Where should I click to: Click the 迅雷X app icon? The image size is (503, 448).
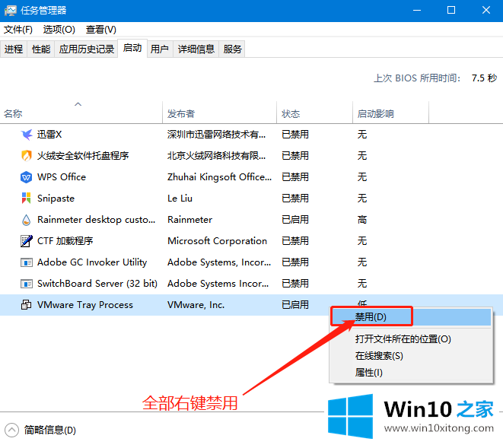pyautogui.click(x=27, y=135)
